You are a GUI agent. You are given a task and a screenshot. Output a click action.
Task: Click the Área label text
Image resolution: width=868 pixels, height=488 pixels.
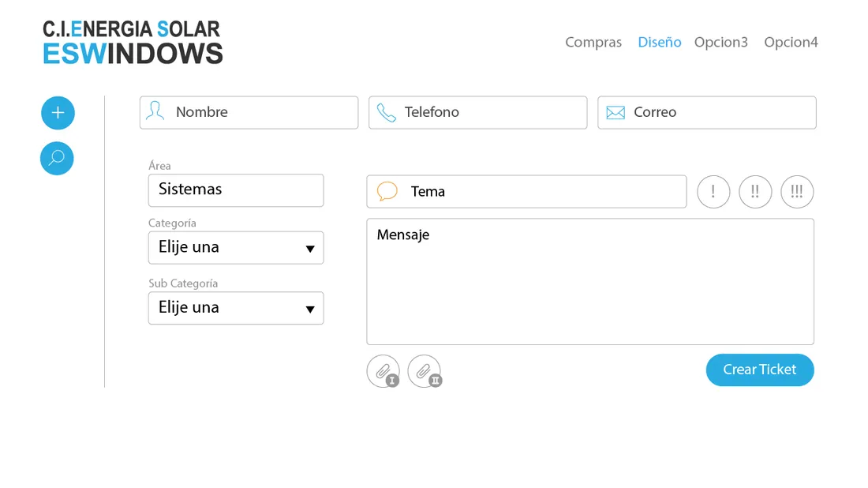tap(159, 165)
